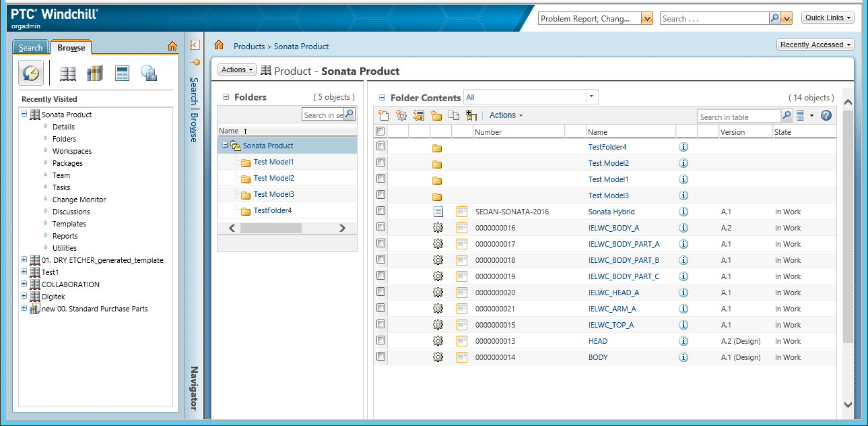Select the Products icon in Browse tab
This screenshot has height=426, width=868.
tap(67, 73)
